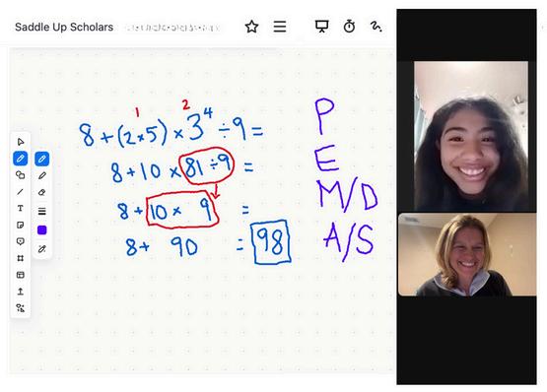Screen dimensions: 547x392
Task: Pick the Line tool
Action: coord(21,191)
